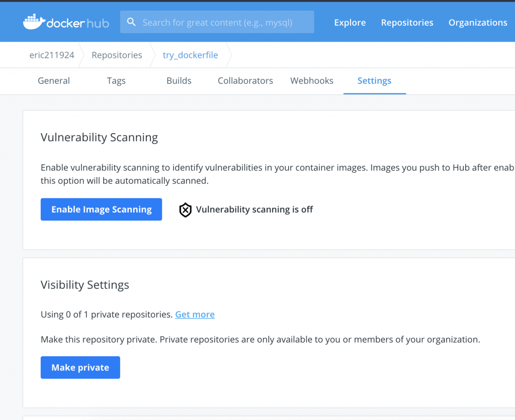
Task: Switch to the Tags tab
Action: (x=116, y=81)
